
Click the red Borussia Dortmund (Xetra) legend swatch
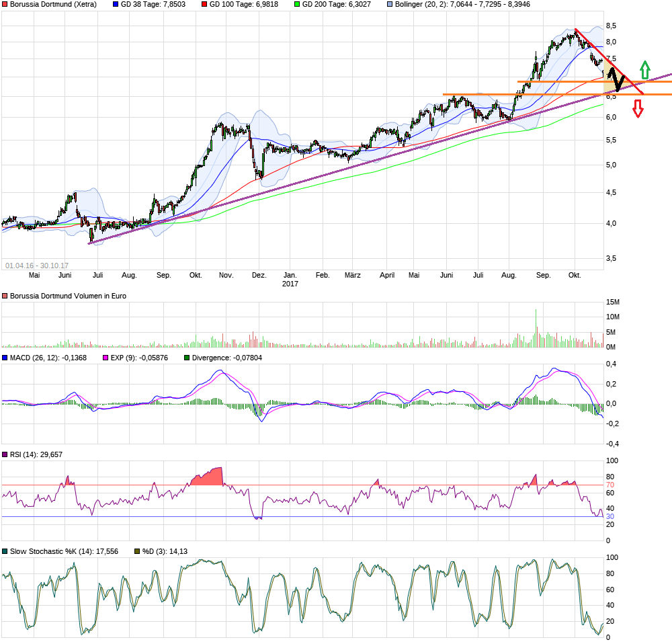tap(5, 4)
